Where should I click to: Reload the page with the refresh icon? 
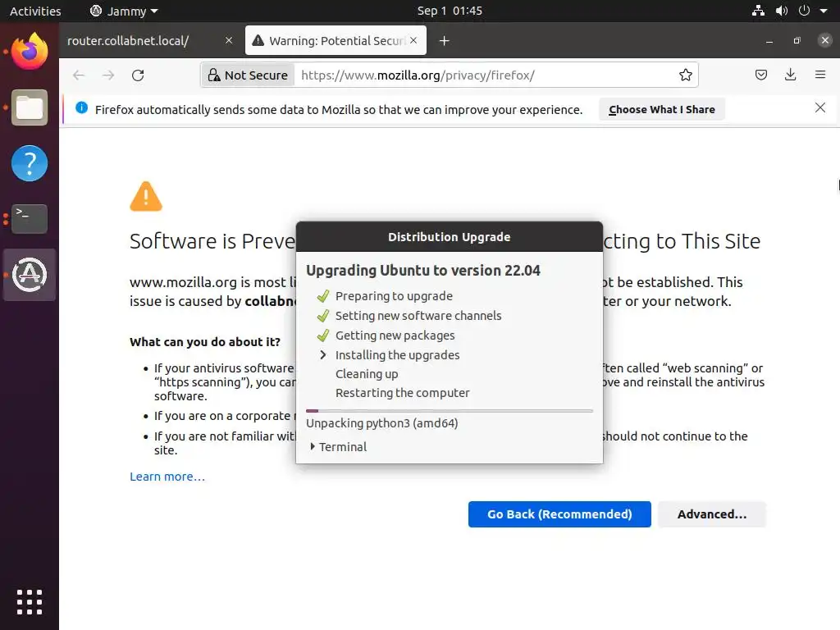tap(138, 75)
